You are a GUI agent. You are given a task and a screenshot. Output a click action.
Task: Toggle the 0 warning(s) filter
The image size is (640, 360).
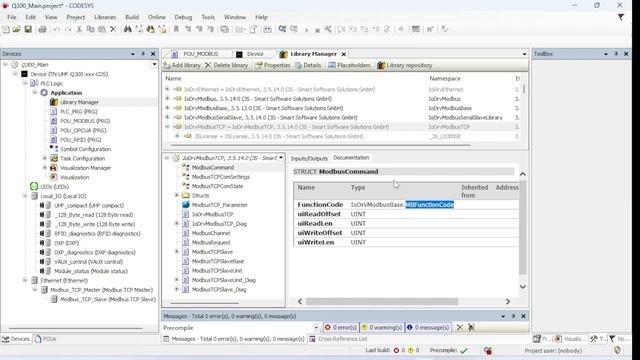[382, 327]
